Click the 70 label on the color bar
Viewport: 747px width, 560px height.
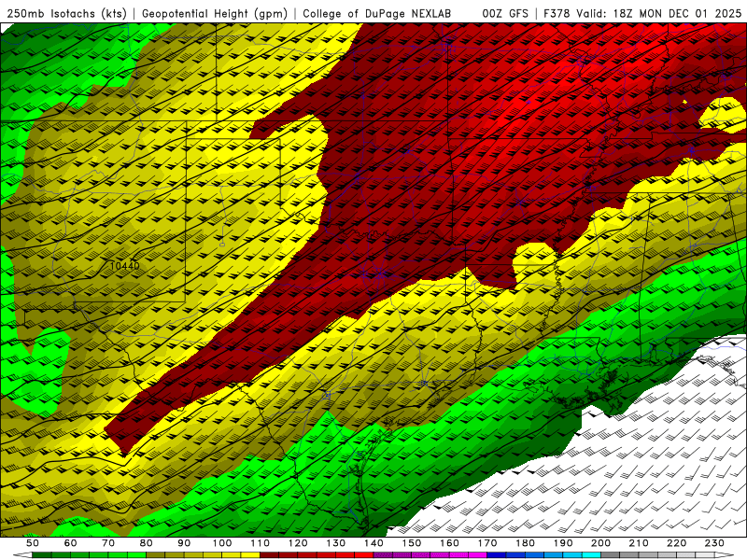tap(108, 543)
